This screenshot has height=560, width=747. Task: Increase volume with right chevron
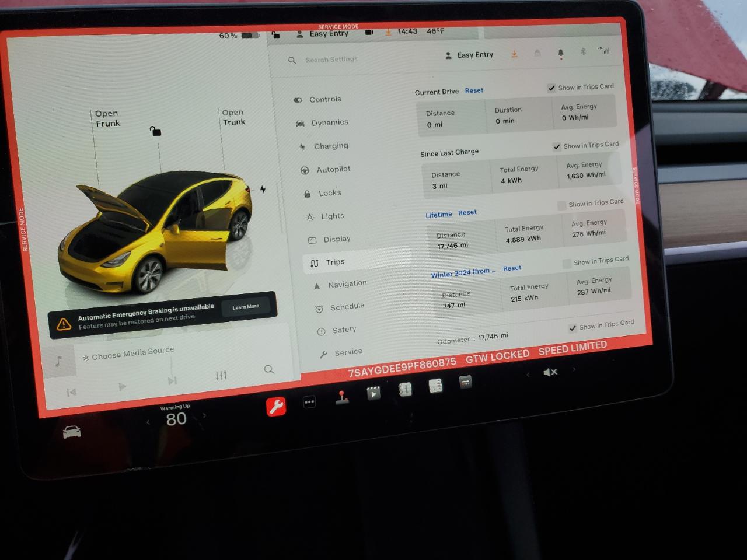(x=574, y=369)
